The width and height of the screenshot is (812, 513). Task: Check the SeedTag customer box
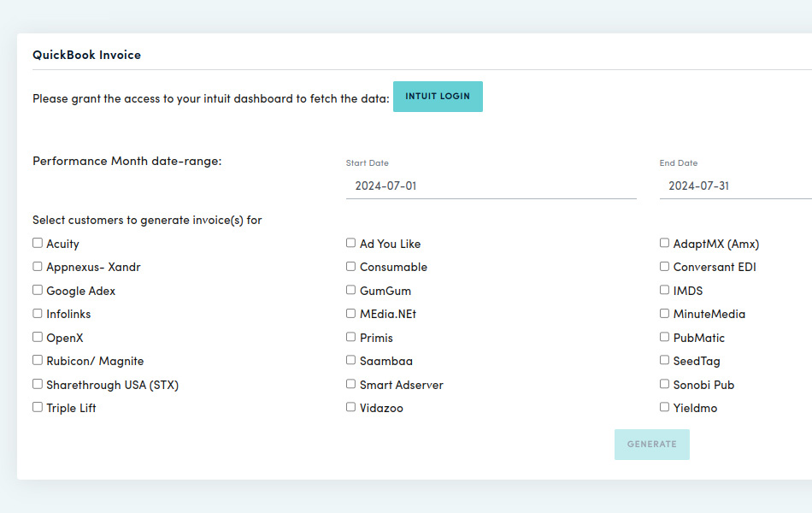664,360
